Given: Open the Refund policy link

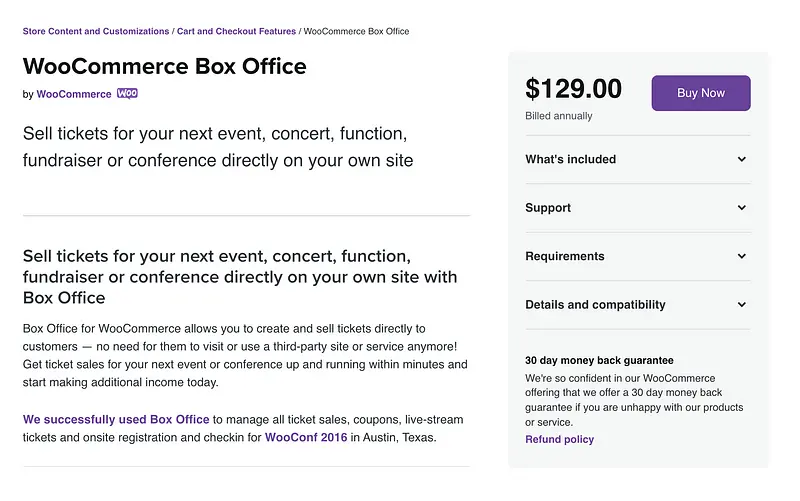Looking at the screenshot, I should [559, 439].
